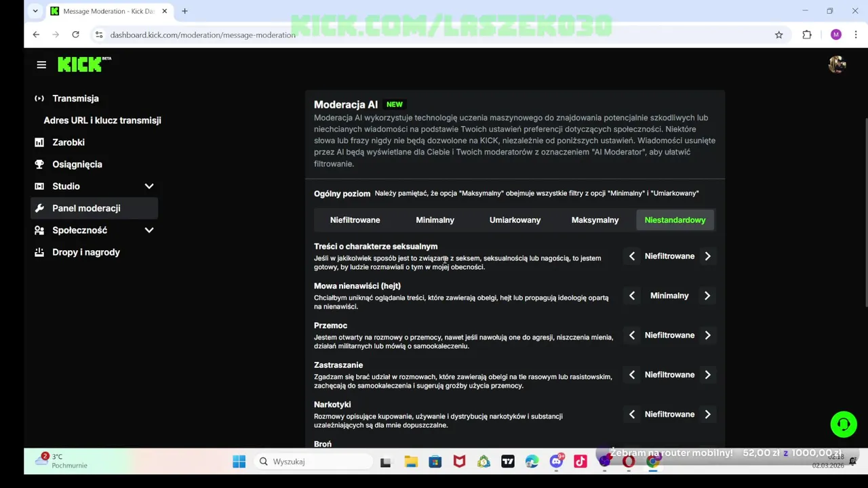Click the NEW badge beside Moderacja AI

click(394, 104)
